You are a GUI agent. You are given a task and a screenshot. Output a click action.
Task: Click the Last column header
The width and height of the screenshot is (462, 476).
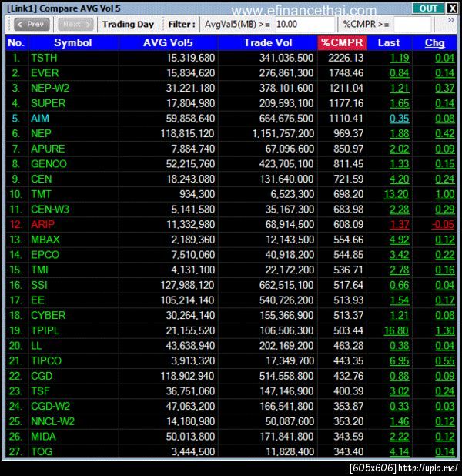pyautogui.click(x=389, y=42)
